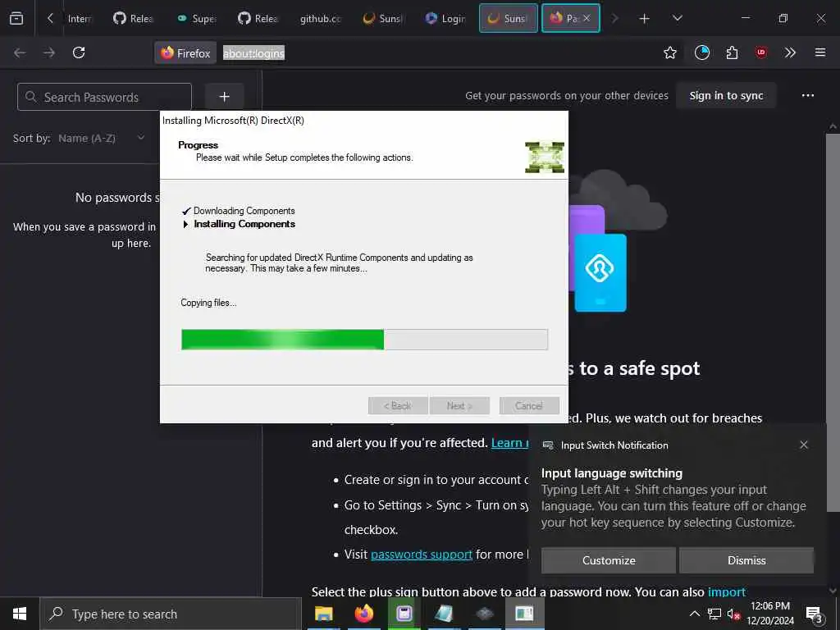Click Back in the DirectX installer
Image resolution: width=840 pixels, height=630 pixels.
tap(398, 406)
